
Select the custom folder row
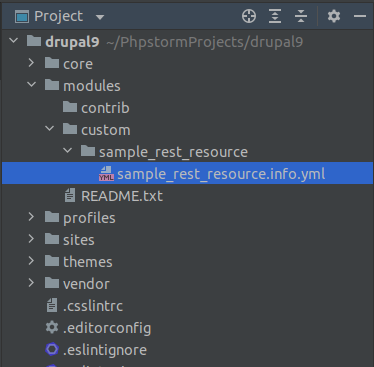tap(187, 129)
